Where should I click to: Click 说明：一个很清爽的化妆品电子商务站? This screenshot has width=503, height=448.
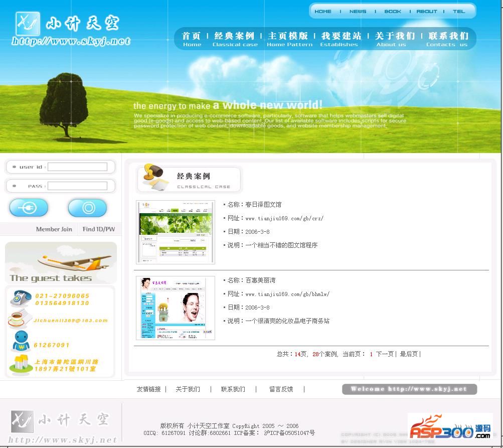point(278,321)
